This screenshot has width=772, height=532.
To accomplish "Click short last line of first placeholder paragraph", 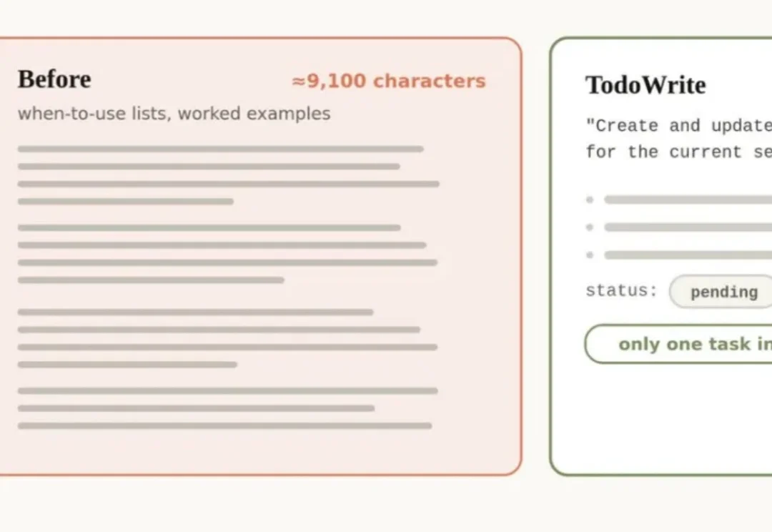I will pyautogui.click(x=126, y=202).
